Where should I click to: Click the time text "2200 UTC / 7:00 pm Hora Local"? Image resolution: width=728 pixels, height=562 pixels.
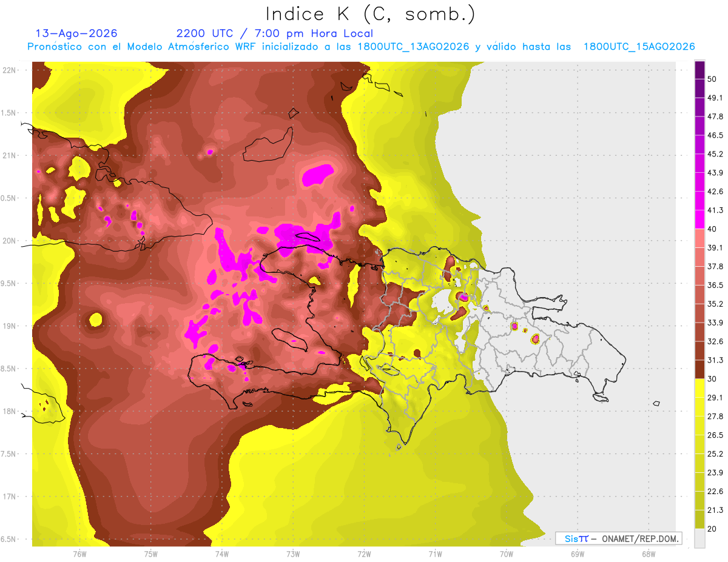pos(275,33)
